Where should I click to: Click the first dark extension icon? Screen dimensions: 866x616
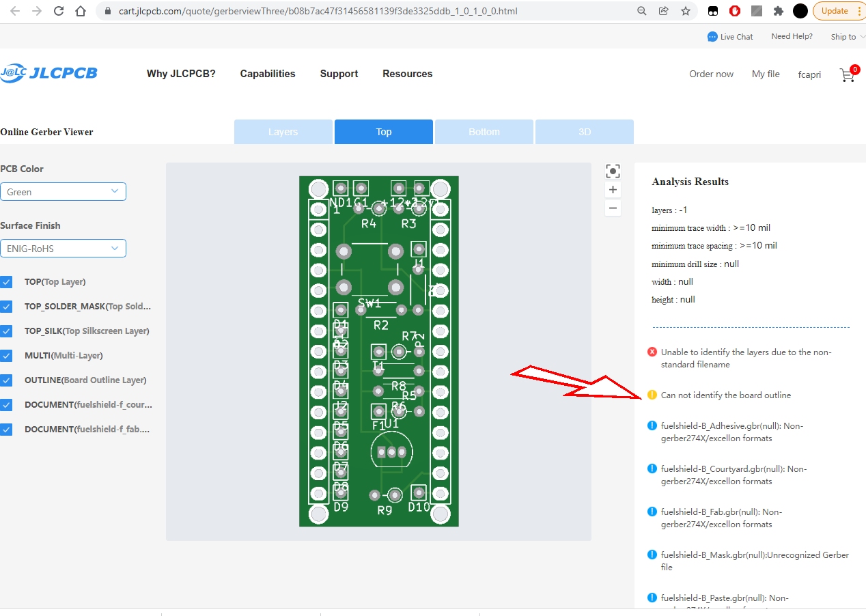point(713,11)
